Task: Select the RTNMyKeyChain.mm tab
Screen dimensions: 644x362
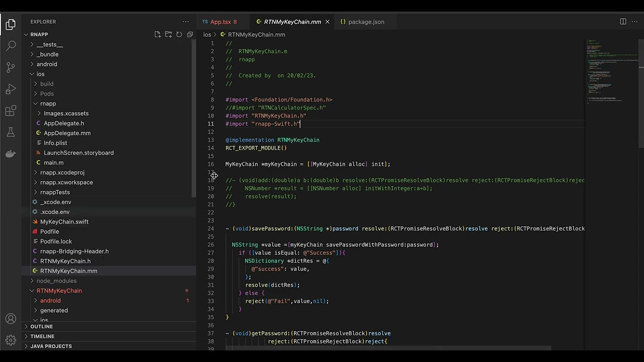Action: click(x=292, y=22)
